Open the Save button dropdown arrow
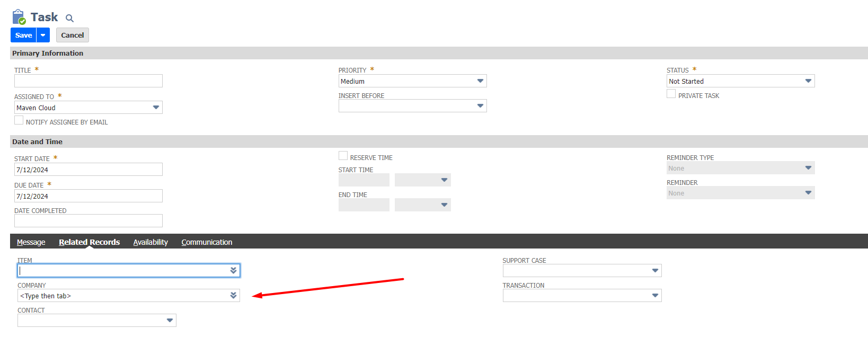Viewport: 868px width, 337px height. (x=43, y=36)
